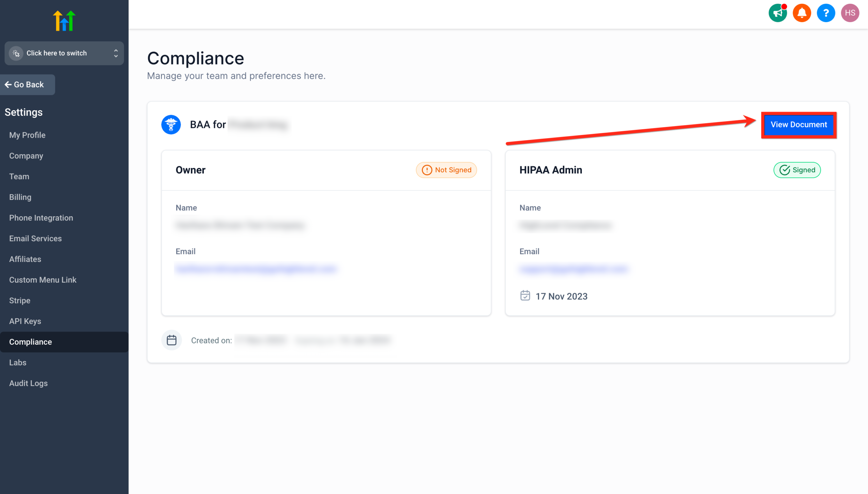Click the Not Signed warning badge
Screen dimensions: 868x494
(446, 170)
